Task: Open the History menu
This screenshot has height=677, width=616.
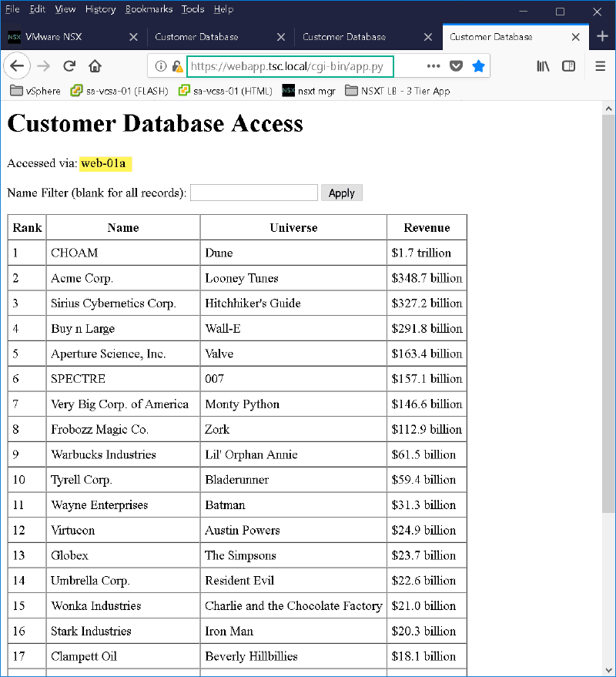Action: [100, 9]
